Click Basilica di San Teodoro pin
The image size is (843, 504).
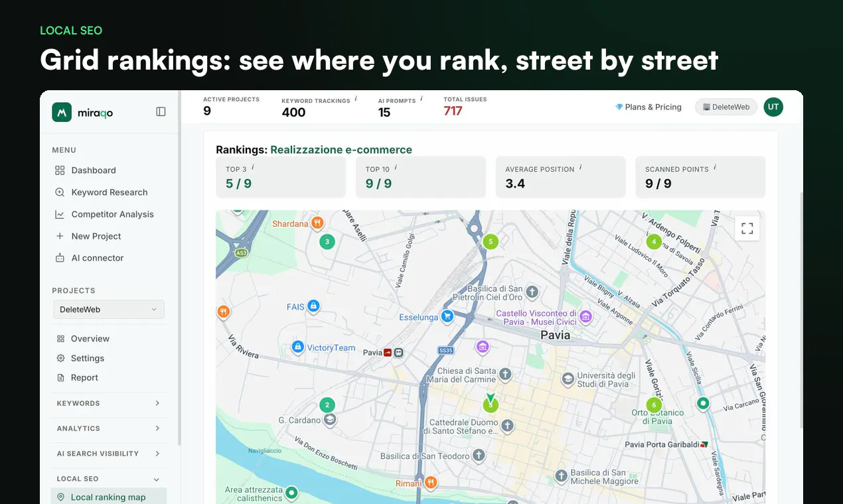[x=479, y=456]
